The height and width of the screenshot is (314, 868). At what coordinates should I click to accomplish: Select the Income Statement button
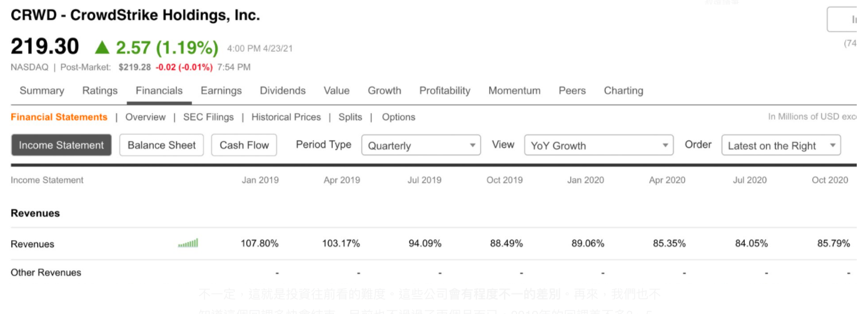coord(61,145)
